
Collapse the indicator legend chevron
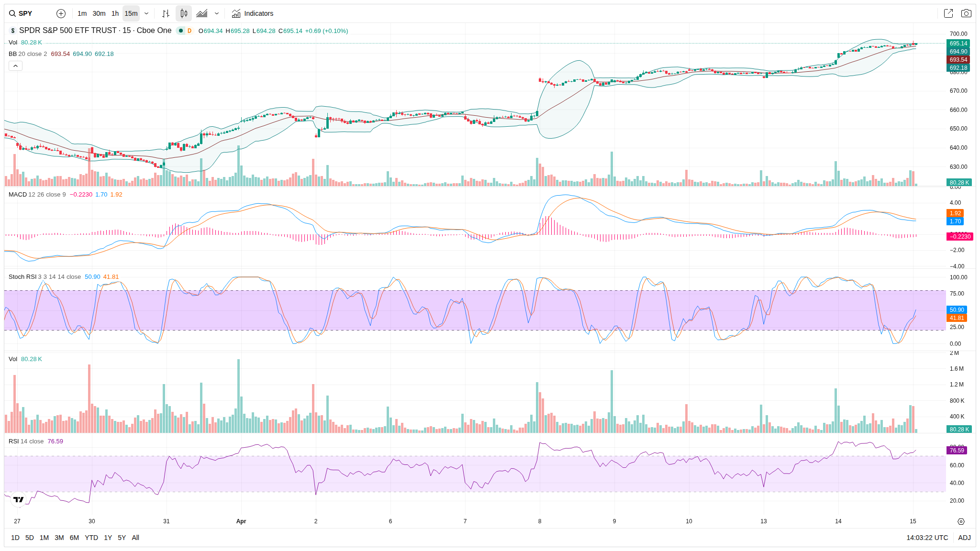[x=15, y=66]
